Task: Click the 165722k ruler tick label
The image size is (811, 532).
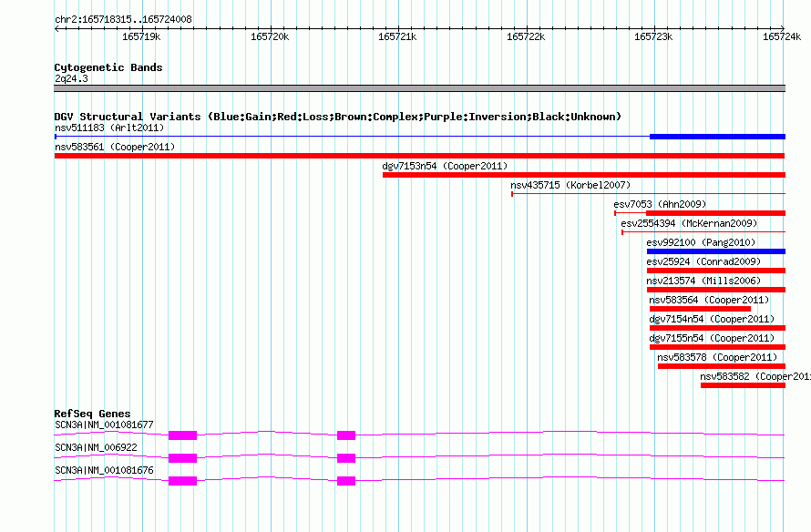Action: click(526, 36)
